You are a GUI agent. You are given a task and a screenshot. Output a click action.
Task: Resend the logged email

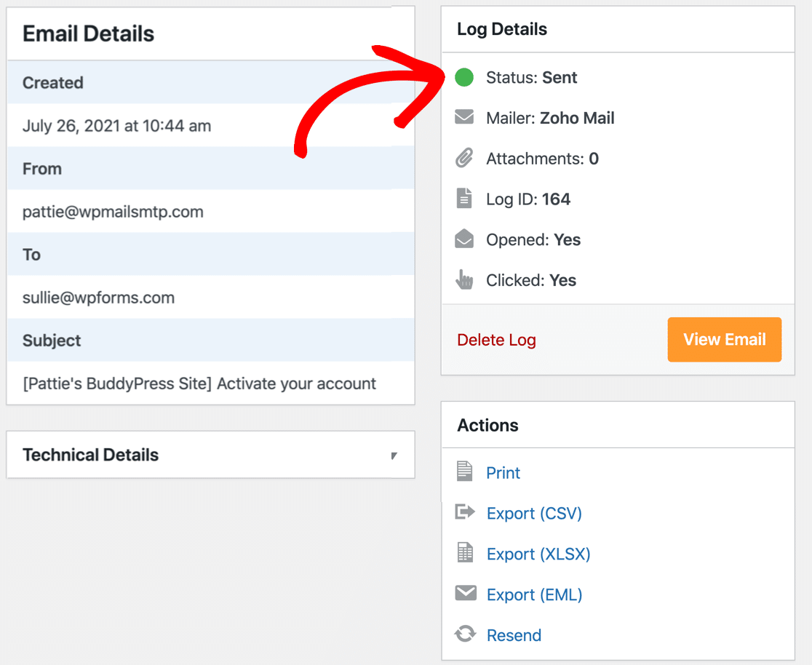click(514, 634)
